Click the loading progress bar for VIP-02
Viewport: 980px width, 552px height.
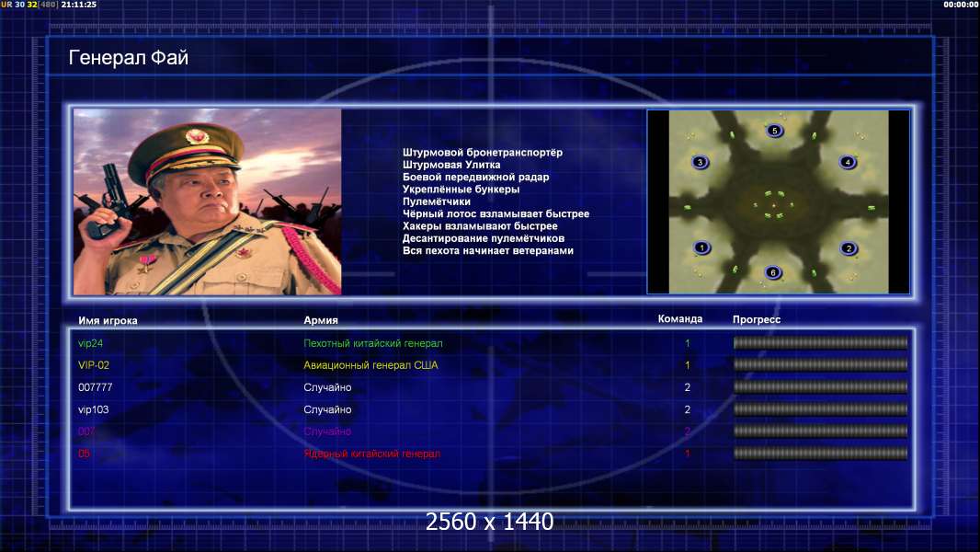tap(820, 364)
